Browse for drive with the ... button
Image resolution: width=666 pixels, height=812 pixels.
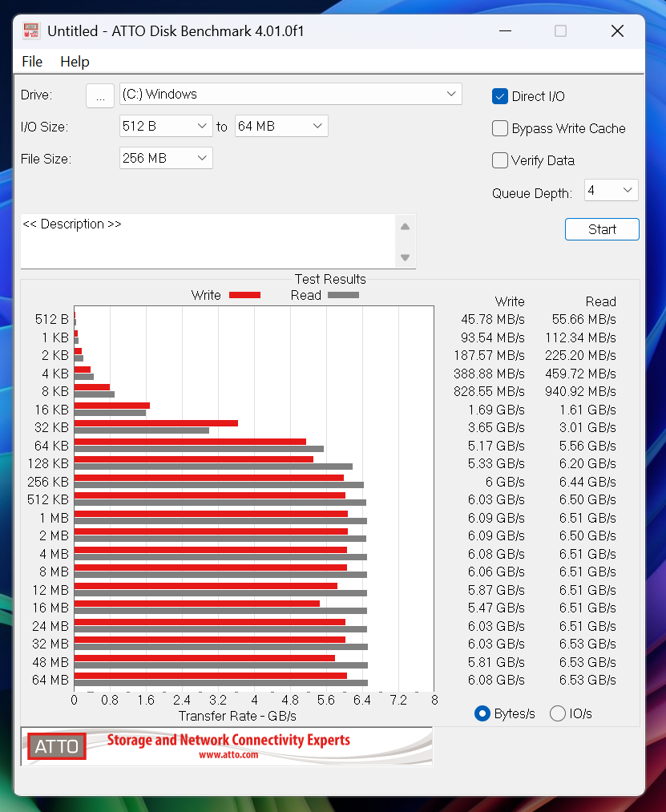pos(100,96)
